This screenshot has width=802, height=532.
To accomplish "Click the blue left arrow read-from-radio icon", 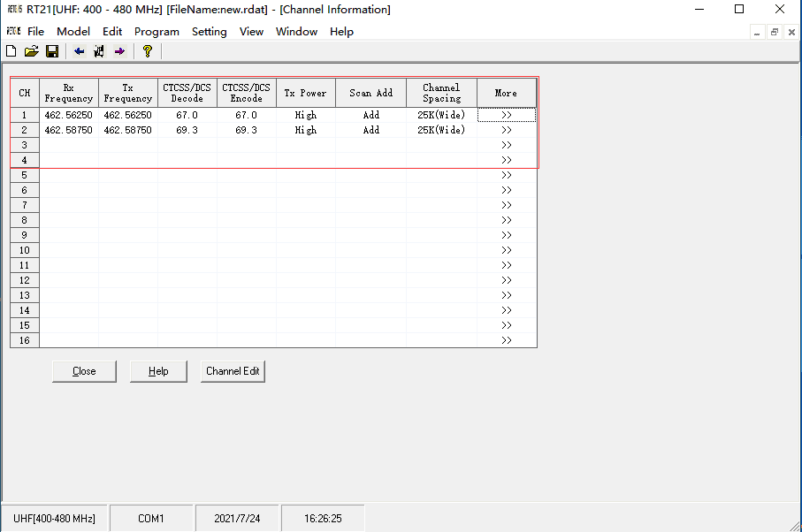I will coord(79,51).
